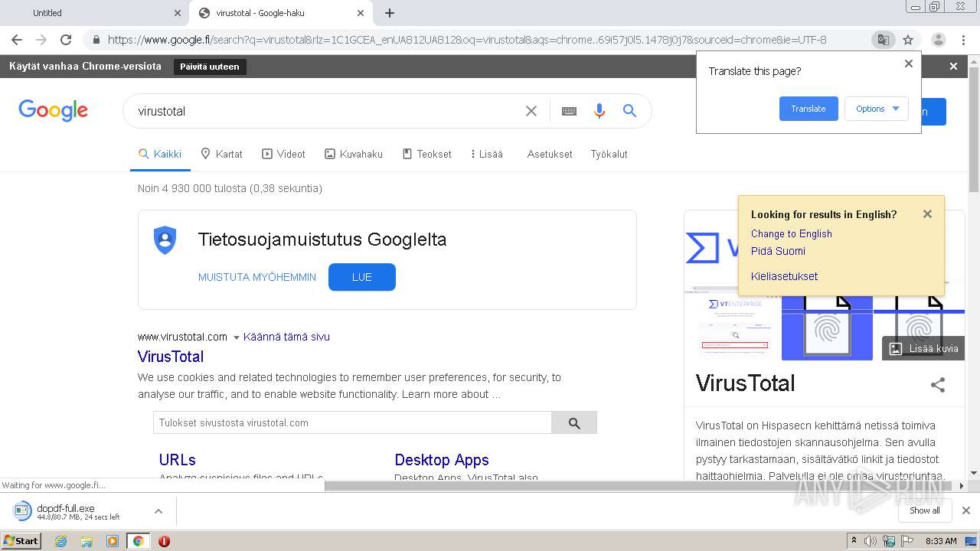The width and height of the screenshot is (980, 551).
Task: Select the Kaikki search tab
Action: tap(160, 154)
